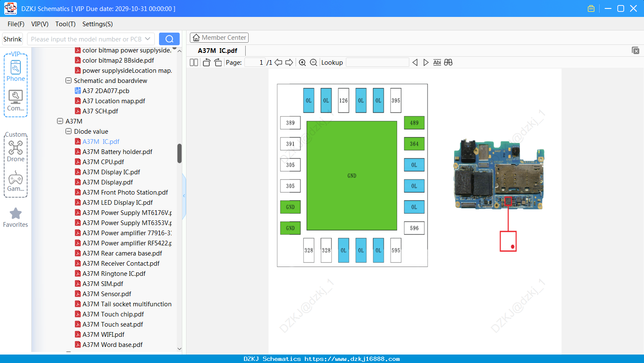
Task: Click the search magnifier button
Action: point(169,39)
